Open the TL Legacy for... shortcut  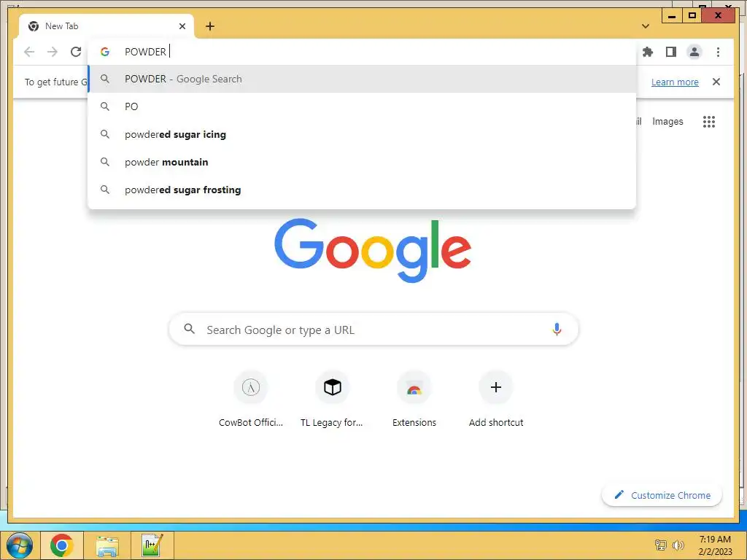(x=332, y=399)
